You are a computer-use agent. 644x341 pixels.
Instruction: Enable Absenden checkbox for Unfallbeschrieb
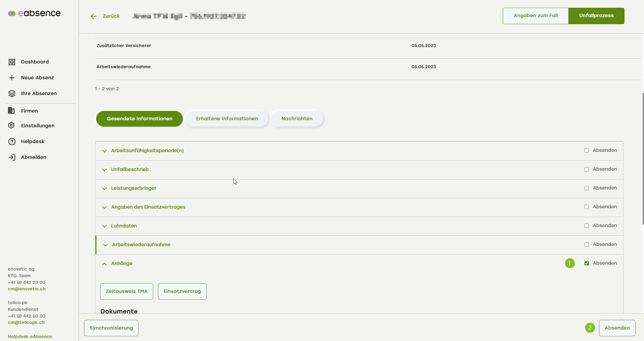(587, 169)
